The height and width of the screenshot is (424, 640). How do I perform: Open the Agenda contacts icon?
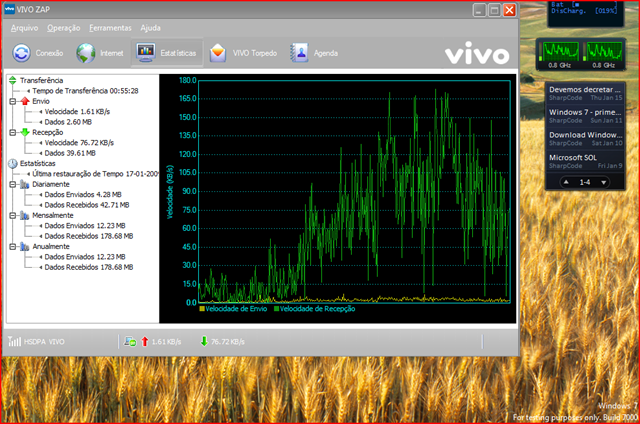pyautogui.click(x=299, y=53)
